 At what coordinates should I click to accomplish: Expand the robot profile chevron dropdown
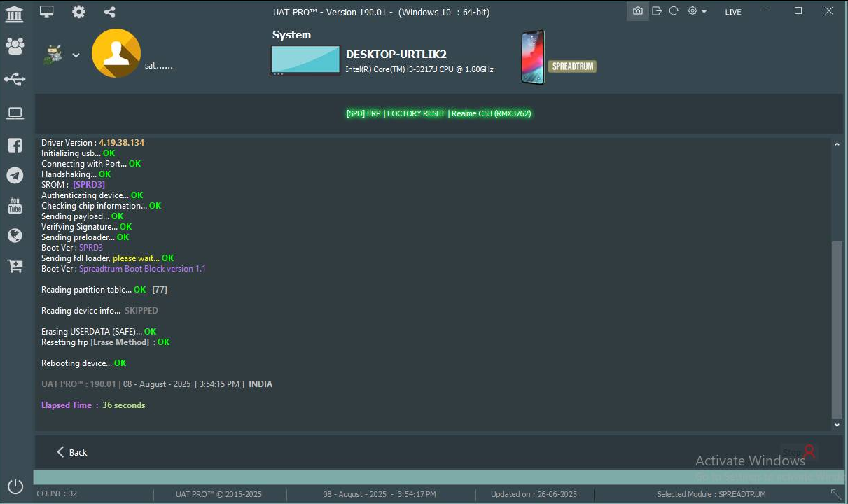[76, 55]
